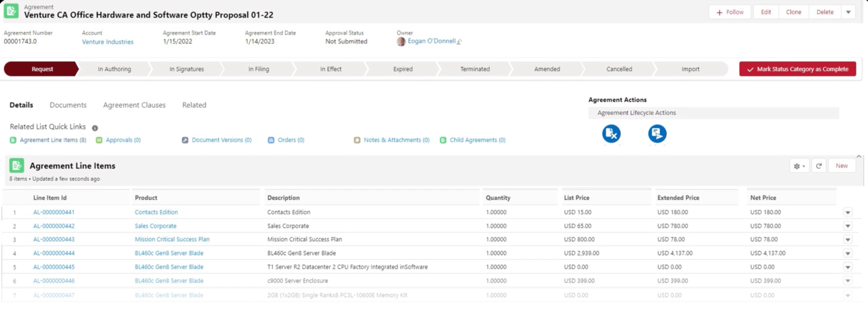Open the Sales Corporate product link

pyautogui.click(x=155, y=226)
